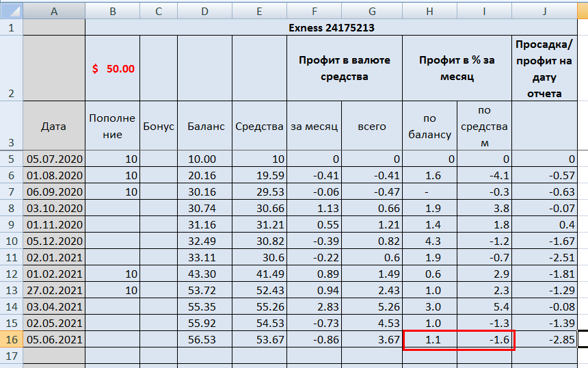Click balance percent value 4.3

430,241
